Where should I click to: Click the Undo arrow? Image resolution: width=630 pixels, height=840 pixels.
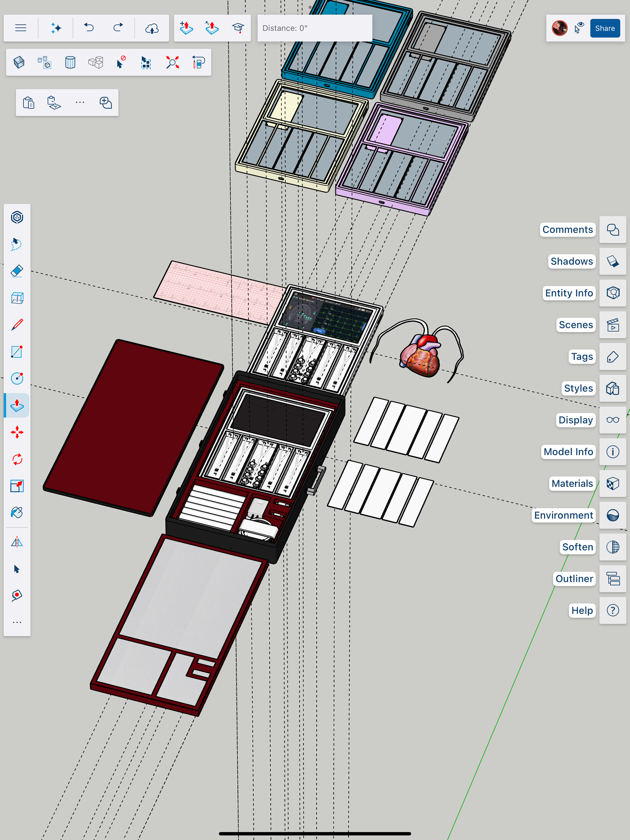pos(89,28)
